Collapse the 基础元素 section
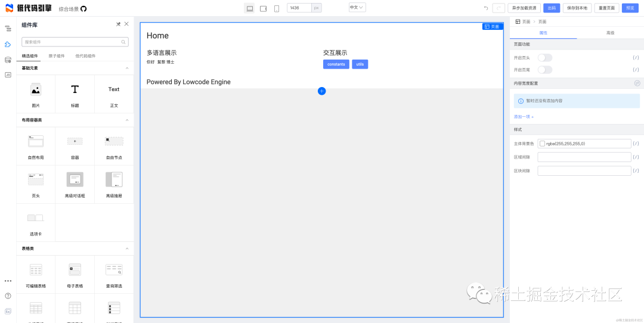 point(127,68)
